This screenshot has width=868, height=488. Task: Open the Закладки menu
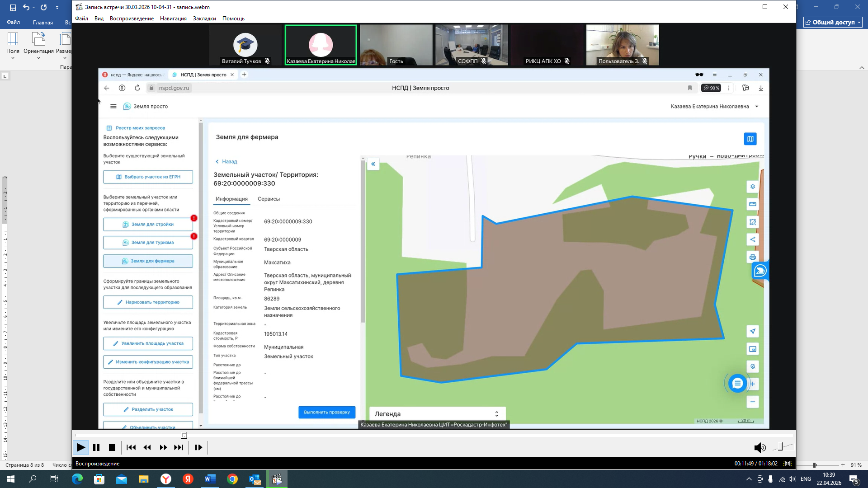(x=204, y=19)
